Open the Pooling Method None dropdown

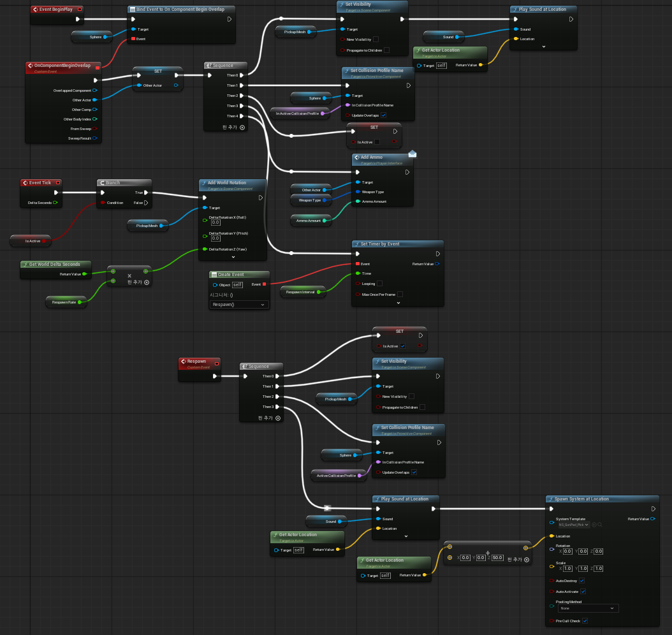pyautogui.click(x=588, y=608)
